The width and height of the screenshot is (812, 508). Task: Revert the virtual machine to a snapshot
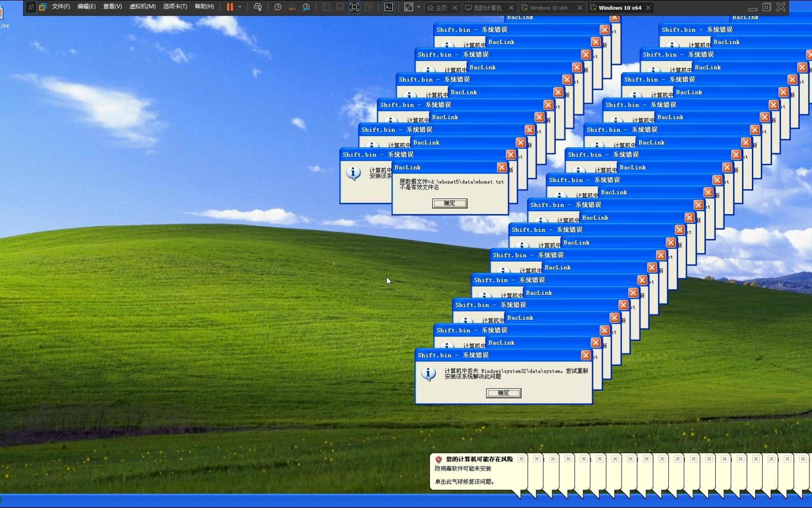292,7
